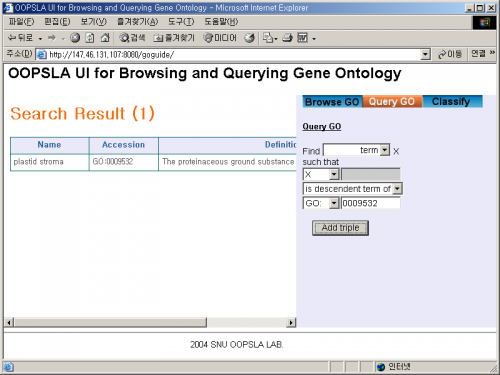This screenshot has height=375, width=500.
Task: Open the Mail icon dropdown
Action: (x=270, y=38)
